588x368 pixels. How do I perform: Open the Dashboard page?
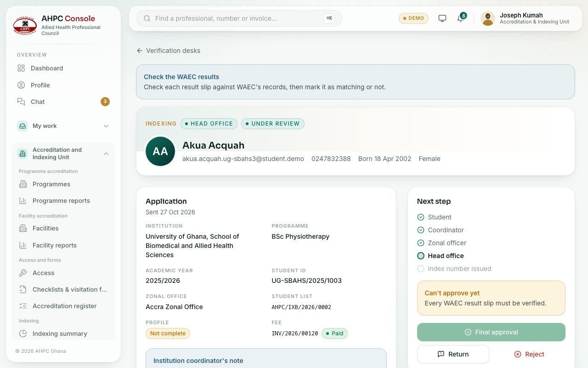[63, 68]
